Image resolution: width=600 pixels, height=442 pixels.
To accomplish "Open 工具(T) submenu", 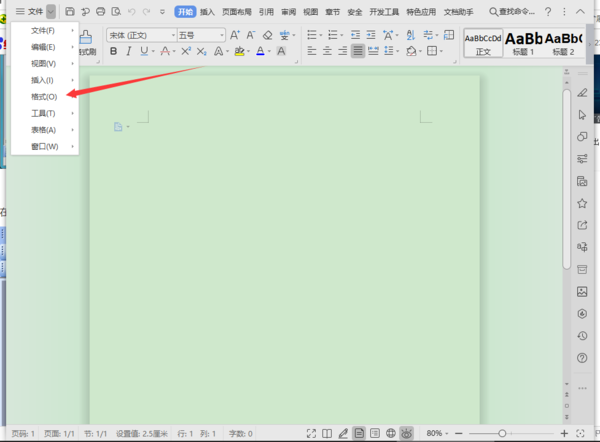I will pos(45,113).
